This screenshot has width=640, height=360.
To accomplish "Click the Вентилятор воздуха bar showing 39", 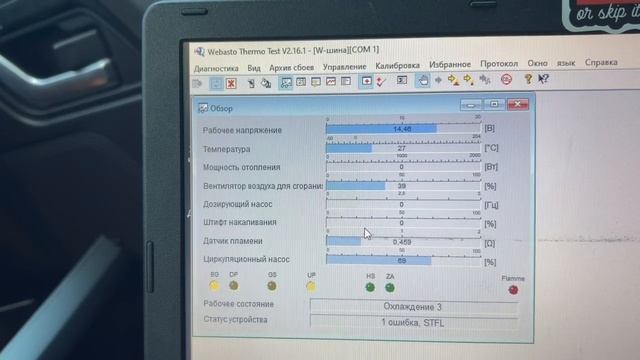I will point(403,186).
